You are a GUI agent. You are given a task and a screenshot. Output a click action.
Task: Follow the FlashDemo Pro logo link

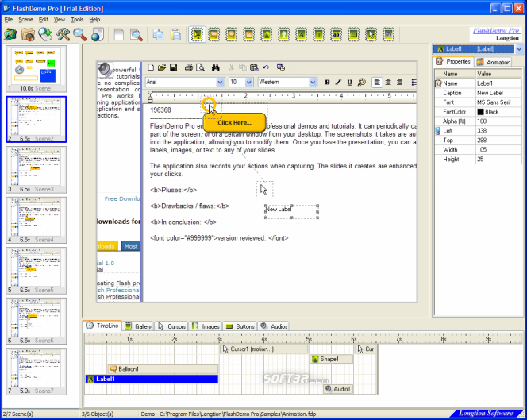[x=496, y=30]
